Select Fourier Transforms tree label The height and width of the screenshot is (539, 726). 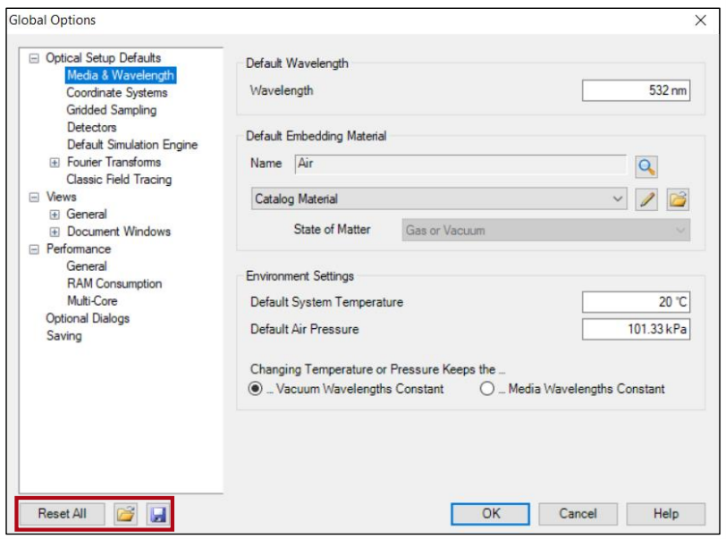point(114,162)
